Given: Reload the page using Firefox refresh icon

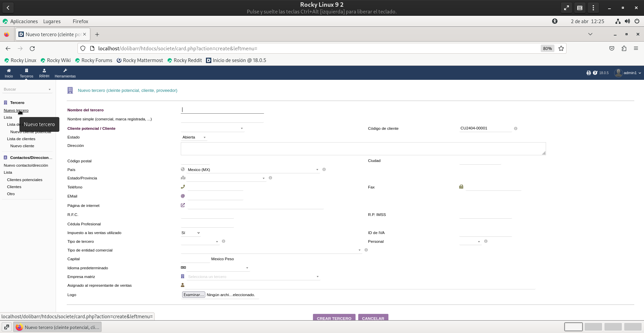Looking at the screenshot, I should [x=32, y=48].
